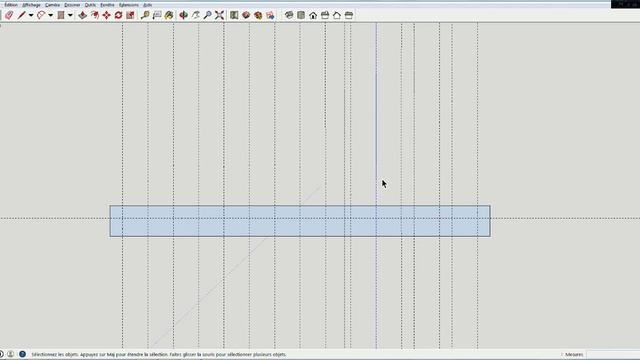Select the Rotate tool
This screenshot has height=360, width=640.
click(118, 15)
